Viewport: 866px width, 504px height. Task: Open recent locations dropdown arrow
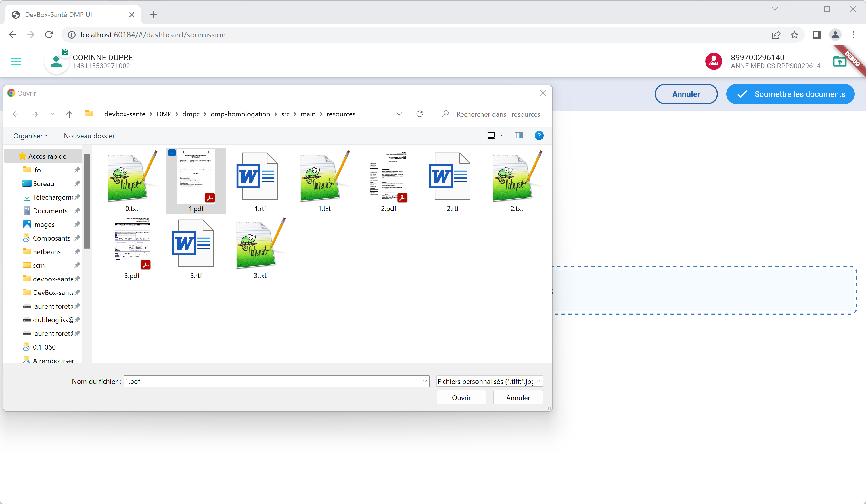pos(52,114)
